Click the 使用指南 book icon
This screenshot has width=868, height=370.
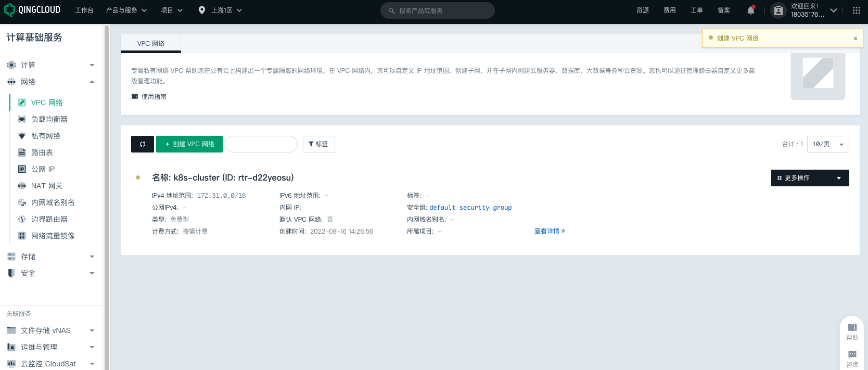(x=135, y=96)
